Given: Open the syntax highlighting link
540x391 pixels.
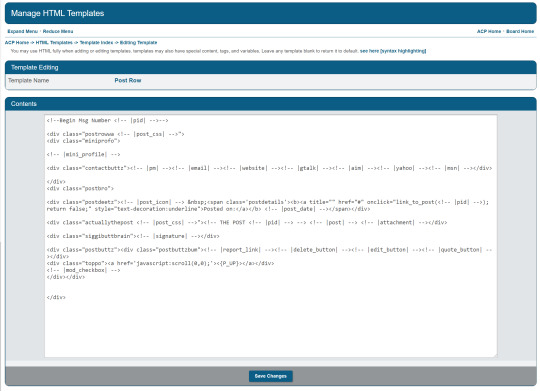Looking at the screenshot, I should pyautogui.click(x=403, y=51).
